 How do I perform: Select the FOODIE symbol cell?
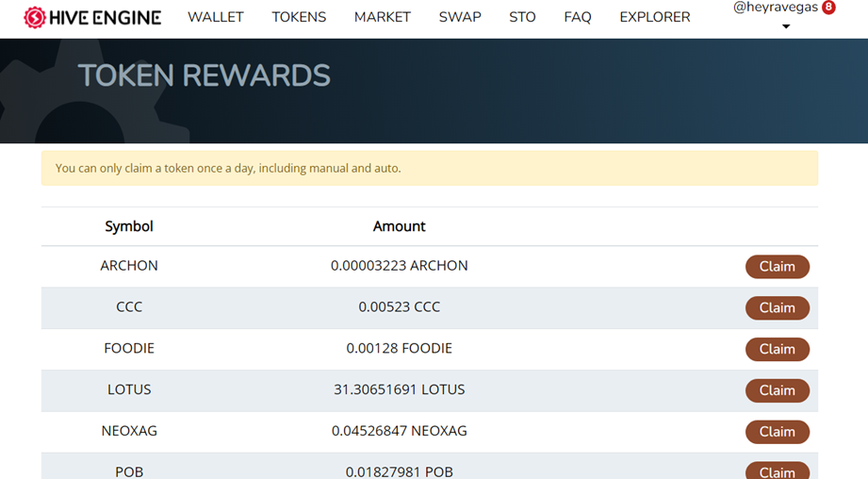129,348
